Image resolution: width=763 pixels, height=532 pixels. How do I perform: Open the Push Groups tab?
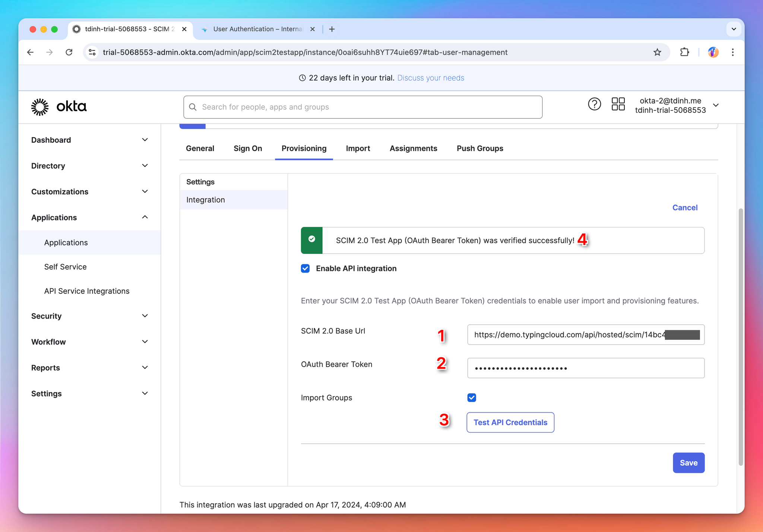(480, 149)
